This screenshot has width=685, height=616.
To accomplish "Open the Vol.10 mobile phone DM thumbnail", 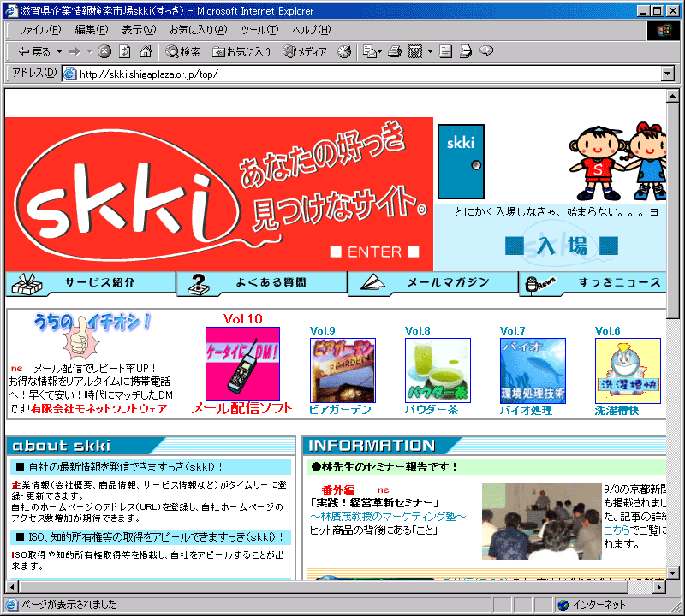I will pyautogui.click(x=242, y=364).
